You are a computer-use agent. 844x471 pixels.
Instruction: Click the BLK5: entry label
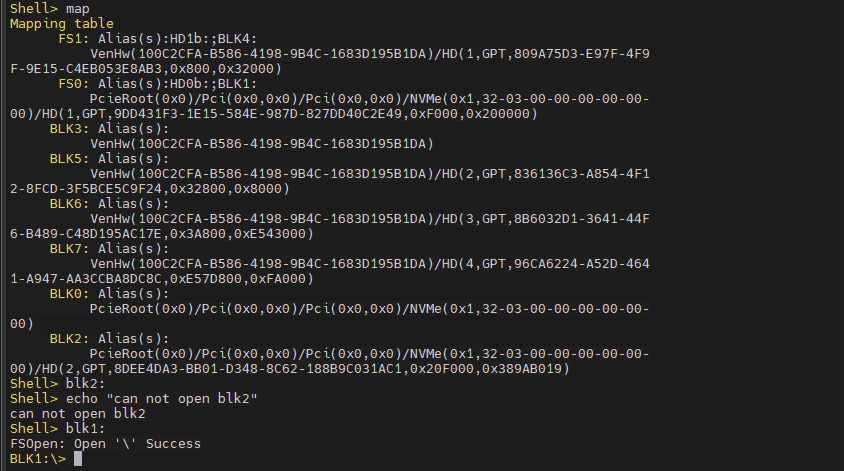(x=69, y=159)
